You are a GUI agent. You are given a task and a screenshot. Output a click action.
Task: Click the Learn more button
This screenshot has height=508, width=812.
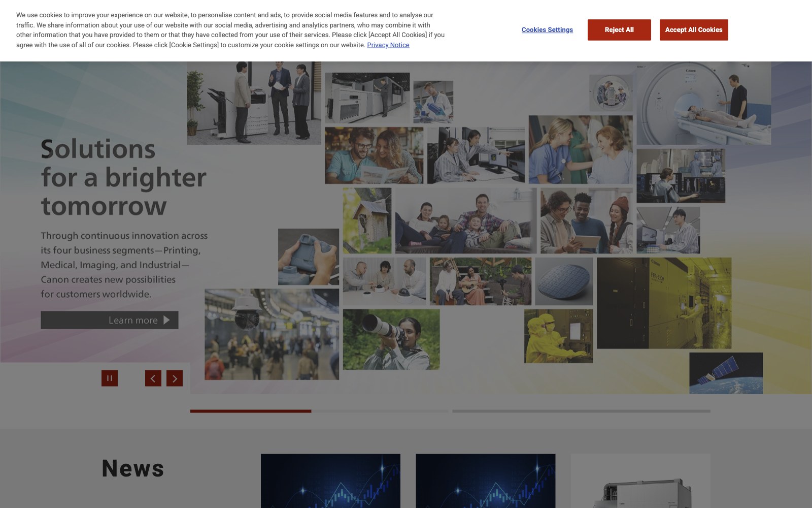(110, 320)
